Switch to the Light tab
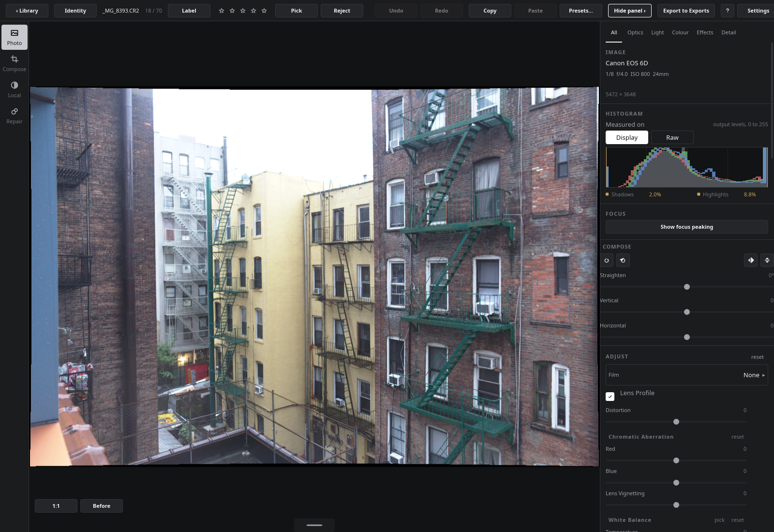Screen dimensions: 774x532 (x=657, y=32)
